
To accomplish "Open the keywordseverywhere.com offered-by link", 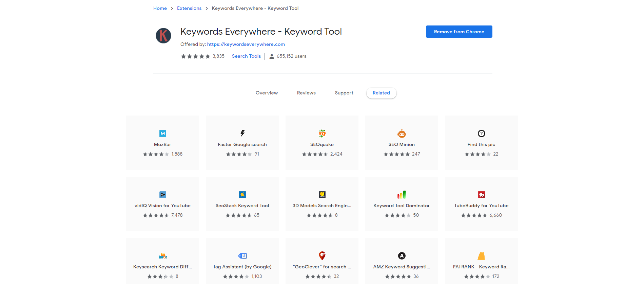I will [x=246, y=44].
